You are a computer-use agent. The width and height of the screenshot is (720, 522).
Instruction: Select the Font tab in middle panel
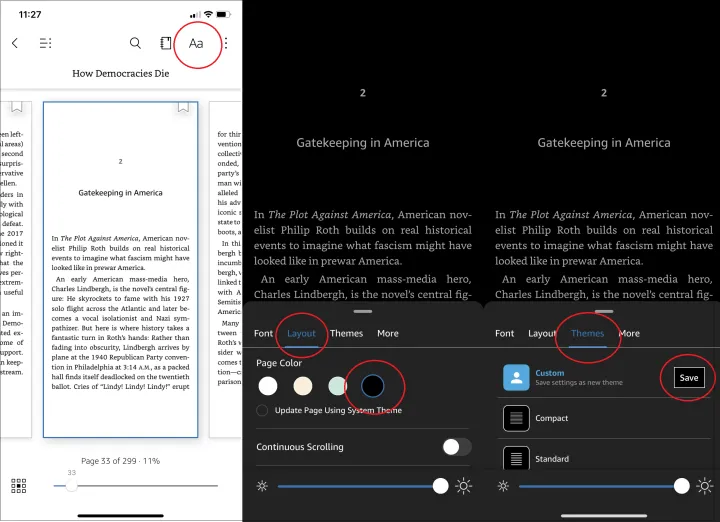(263, 333)
